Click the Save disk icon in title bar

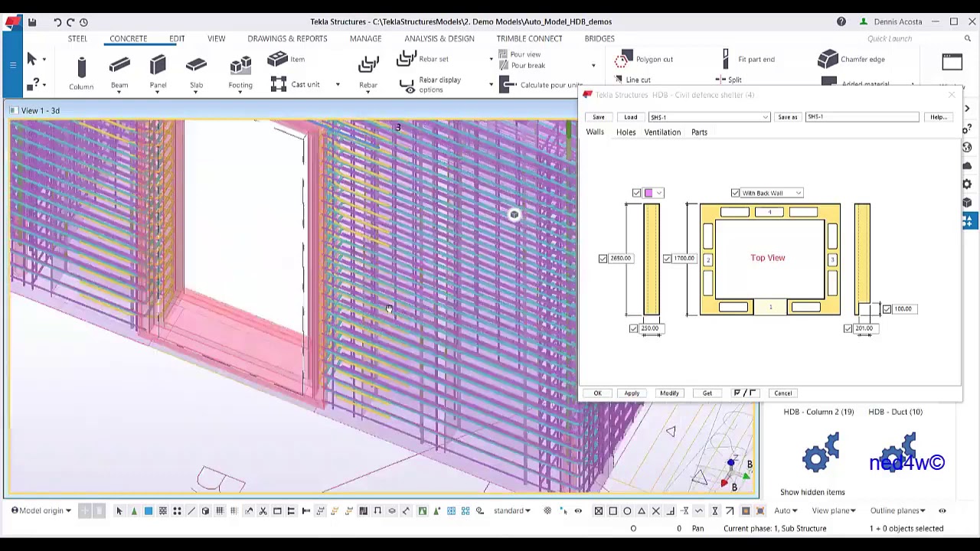(32, 22)
